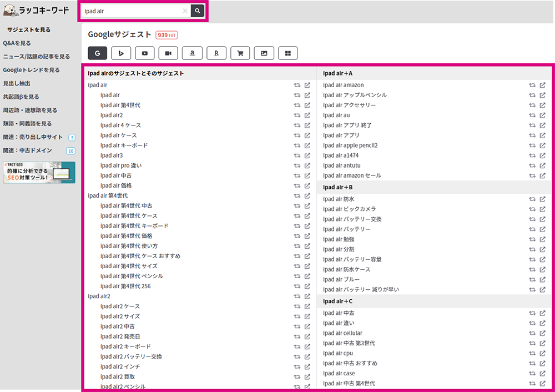Select the video camera suggest source button
The width and height of the screenshot is (555, 392).
[x=169, y=53]
